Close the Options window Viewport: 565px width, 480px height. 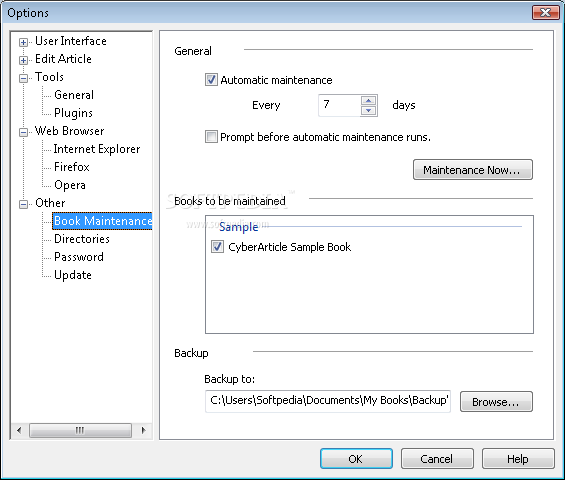545,13
